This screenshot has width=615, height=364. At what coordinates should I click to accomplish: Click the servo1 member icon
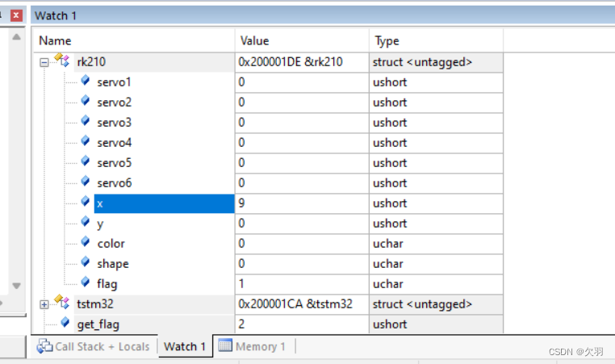click(86, 81)
